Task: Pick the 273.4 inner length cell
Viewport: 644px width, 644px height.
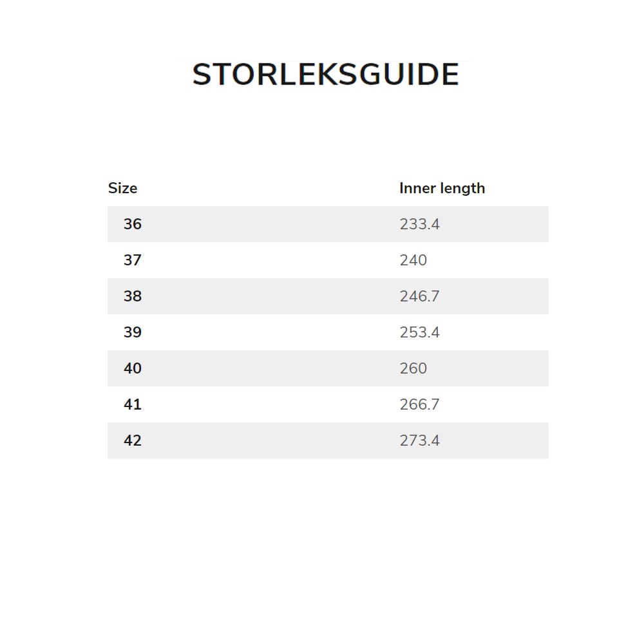Action: pos(419,440)
